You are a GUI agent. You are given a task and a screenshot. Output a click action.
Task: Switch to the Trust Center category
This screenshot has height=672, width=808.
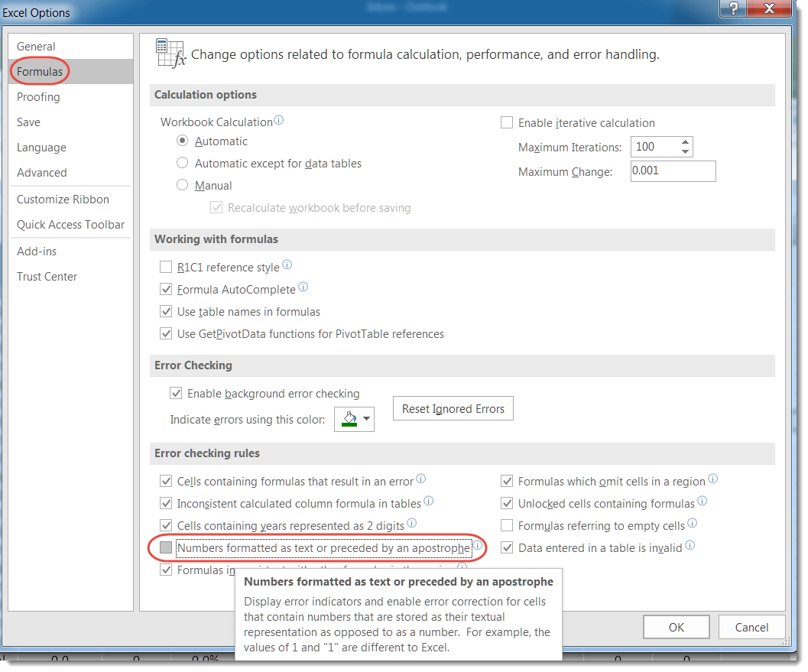pos(47,277)
